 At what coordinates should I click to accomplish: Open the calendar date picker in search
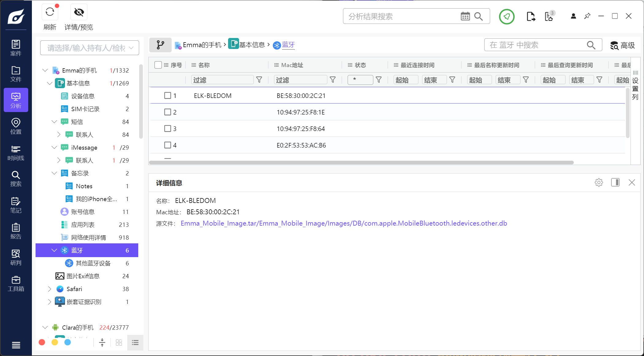[465, 16]
